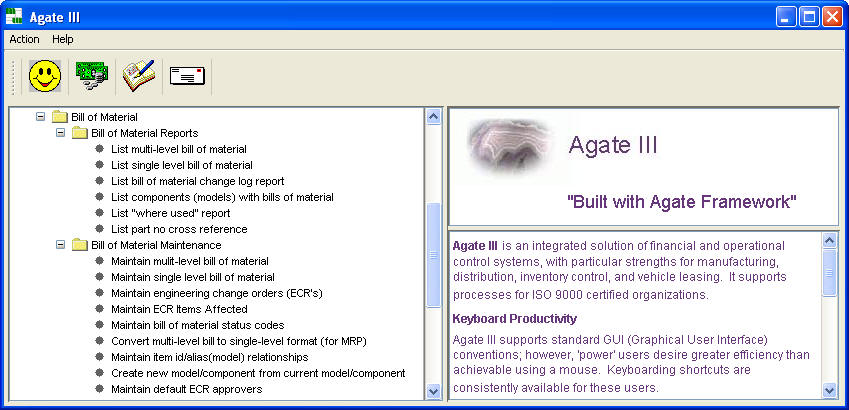
Task: Click the description panel scrollbar thumb
Action: click(830, 272)
